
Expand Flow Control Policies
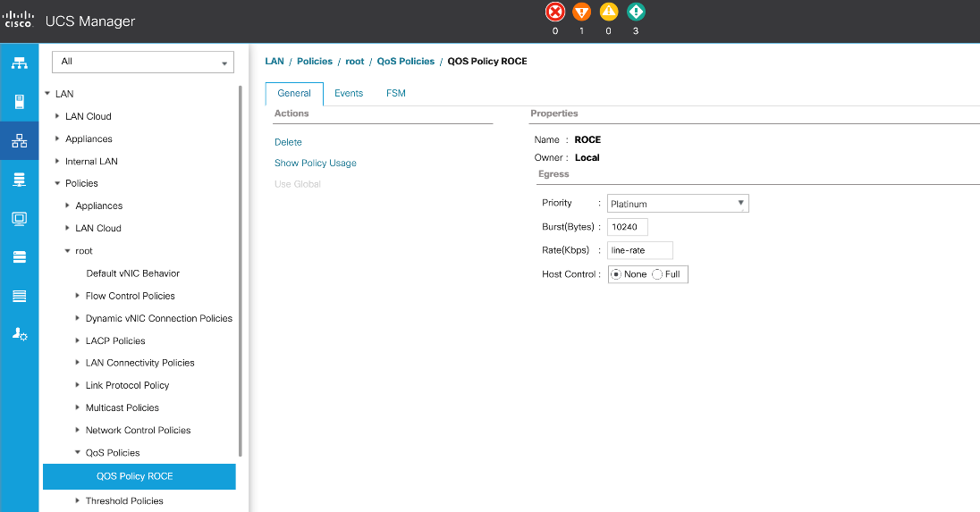click(x=78, y=296)
